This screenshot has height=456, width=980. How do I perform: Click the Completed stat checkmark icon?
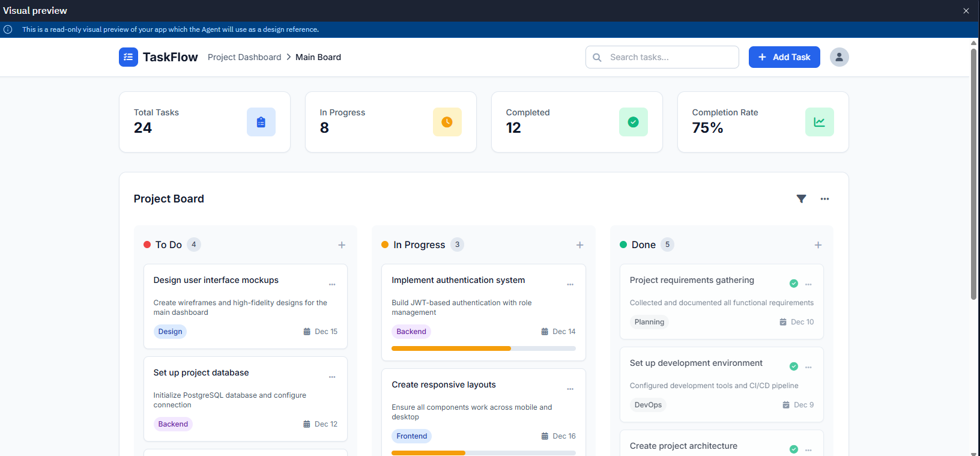pyautogui.click(x=633, y=122)
